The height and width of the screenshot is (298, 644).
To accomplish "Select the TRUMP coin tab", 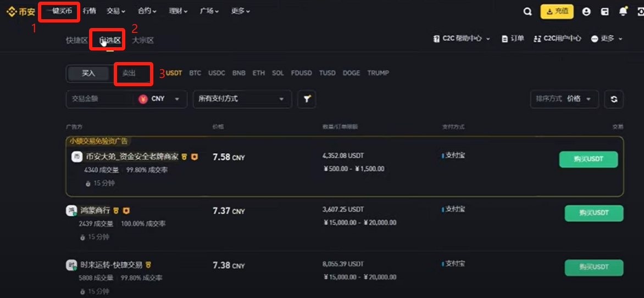I will pyautogui.click(x=378, y=73).
